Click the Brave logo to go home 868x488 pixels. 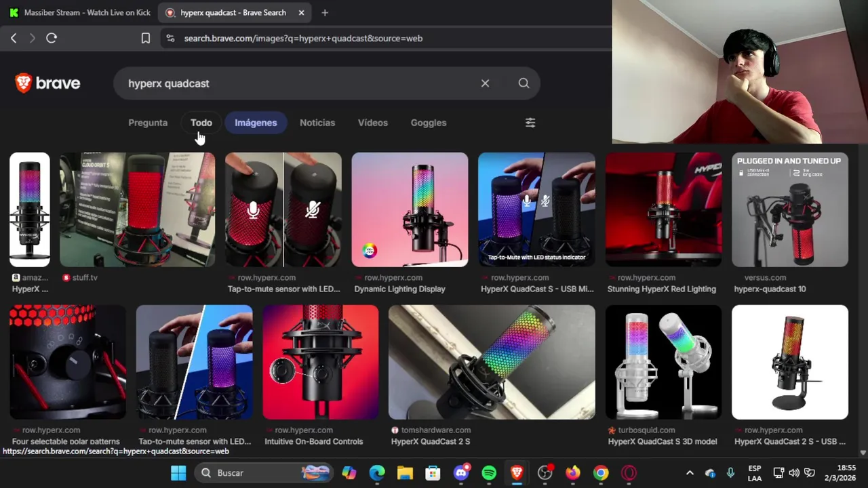coord(47,83)
